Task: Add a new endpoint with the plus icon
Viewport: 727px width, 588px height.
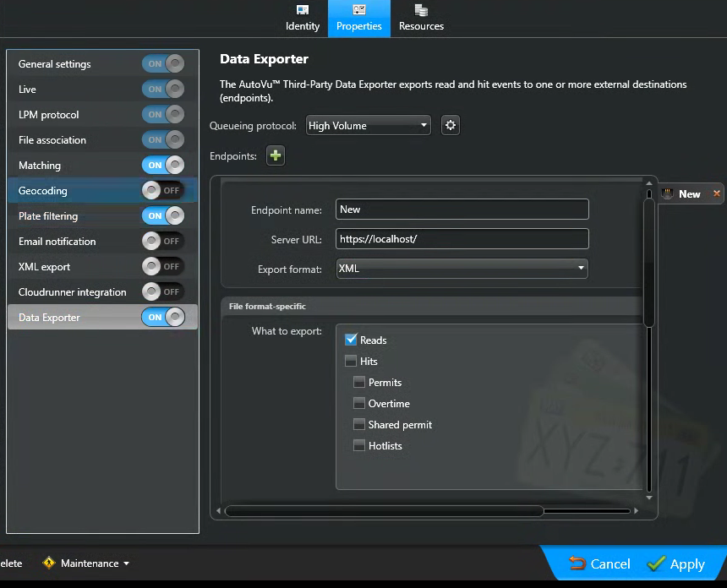Action: point(275,155)
